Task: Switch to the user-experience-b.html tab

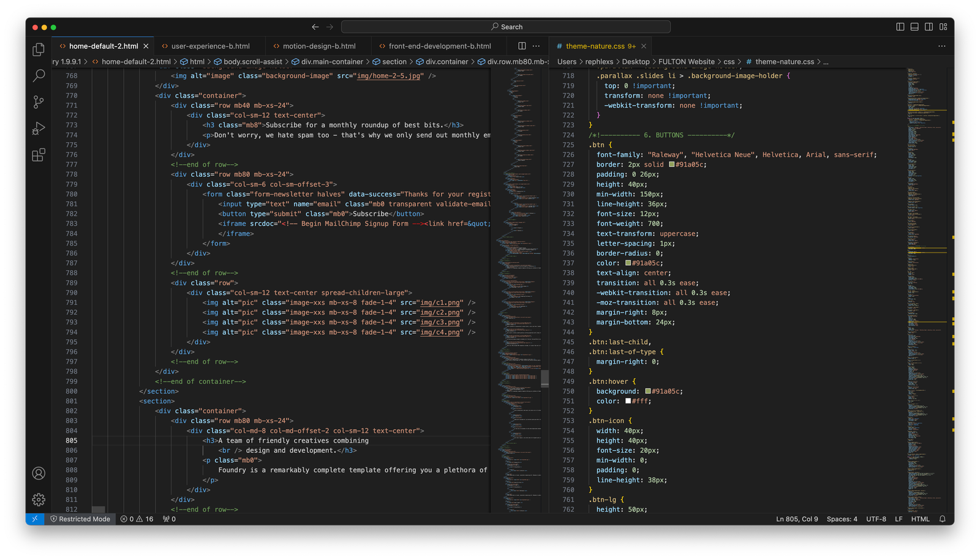Action: click(210, 46)
